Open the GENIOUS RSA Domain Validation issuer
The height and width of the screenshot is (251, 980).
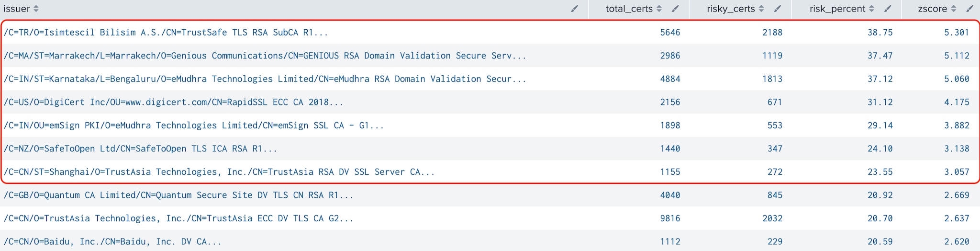(265, 56)
